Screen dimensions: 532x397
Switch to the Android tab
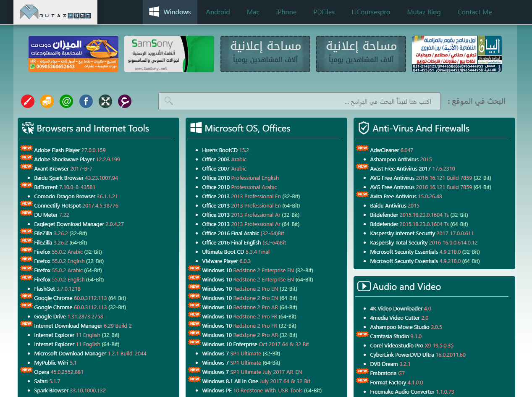coord(218,12)
